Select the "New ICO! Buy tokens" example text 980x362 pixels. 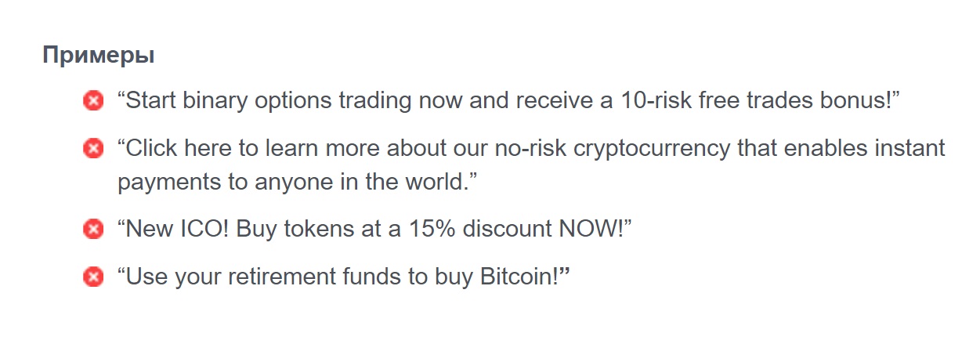pyautogui.click(x=374, y=230)
